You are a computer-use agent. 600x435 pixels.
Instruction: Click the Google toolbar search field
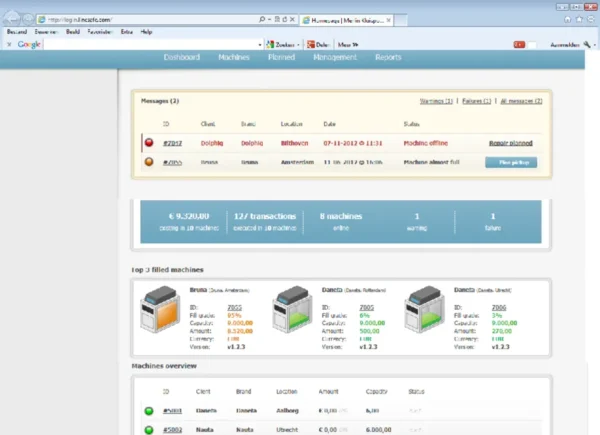pos(150,44)
